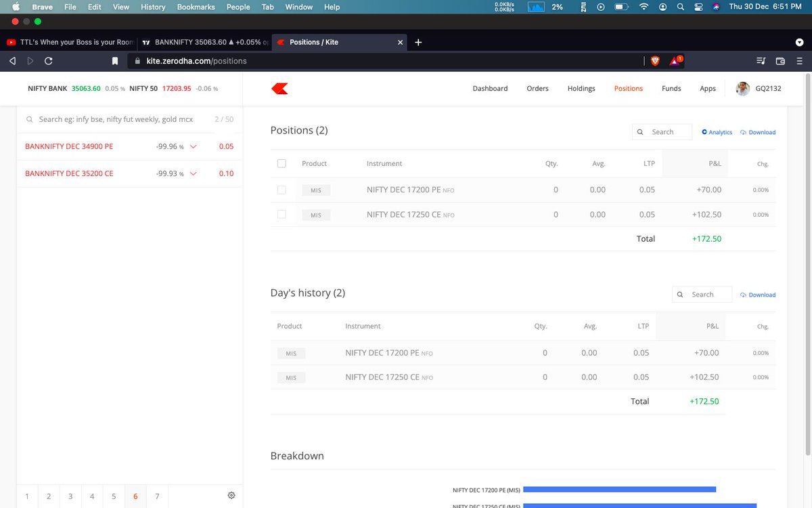Open a new browser tab

click(418, 42)
